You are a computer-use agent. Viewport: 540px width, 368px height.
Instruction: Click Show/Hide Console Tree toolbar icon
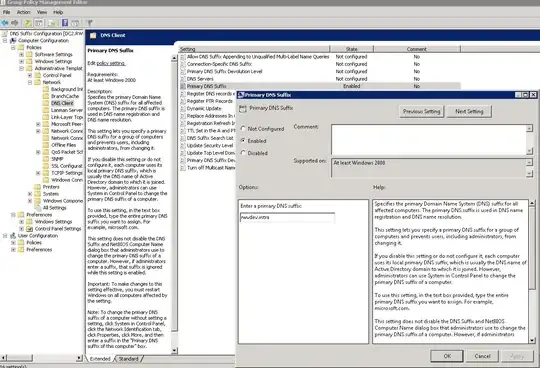39,23
